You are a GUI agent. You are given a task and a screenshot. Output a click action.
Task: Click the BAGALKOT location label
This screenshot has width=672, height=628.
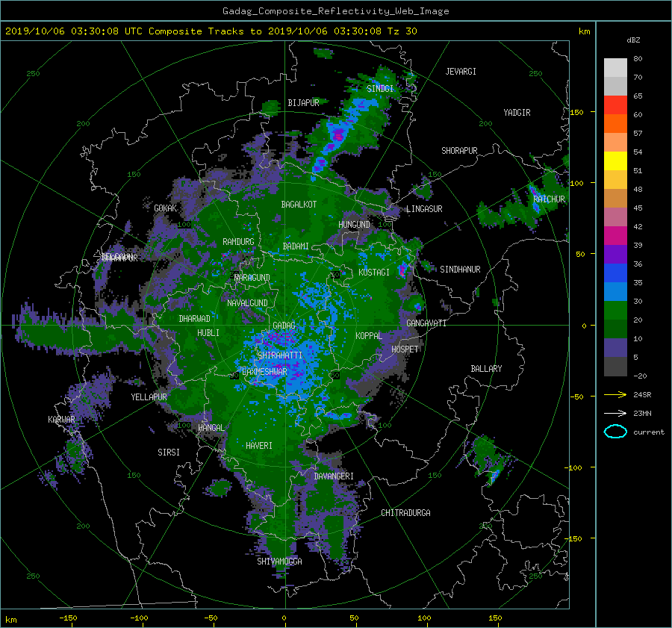click(x=299, y=205)
